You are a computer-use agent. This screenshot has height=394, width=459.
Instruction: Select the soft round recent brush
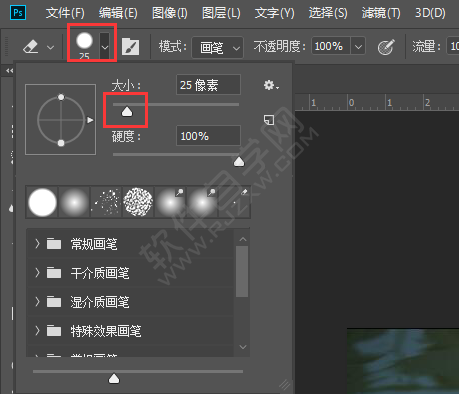pos(74,202)
